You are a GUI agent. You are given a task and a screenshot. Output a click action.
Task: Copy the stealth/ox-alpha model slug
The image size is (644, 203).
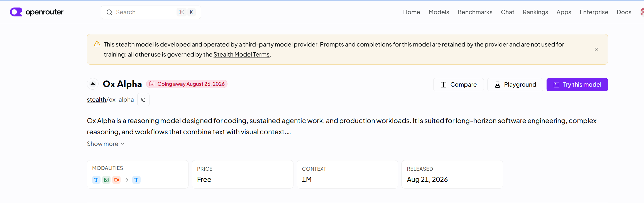pos(143,100)
